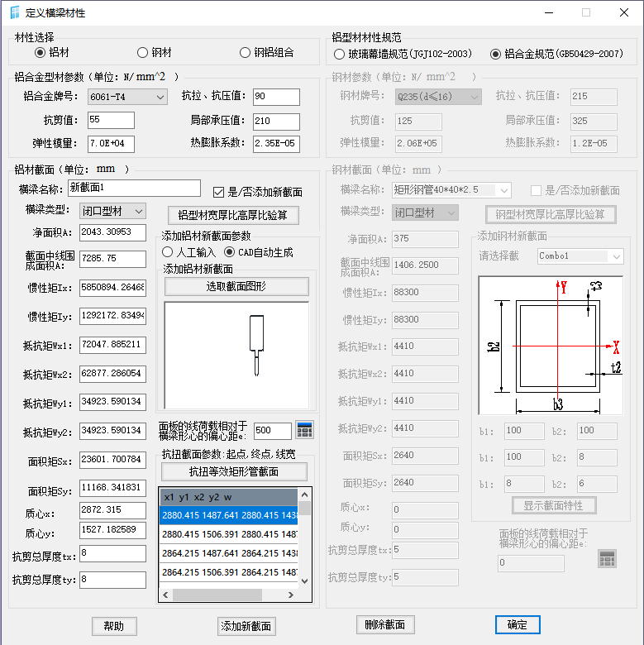Select highlighted row 2880.415 1487.641 in list
Viewport: 644px width, 645px height.
tap(228, 515)
